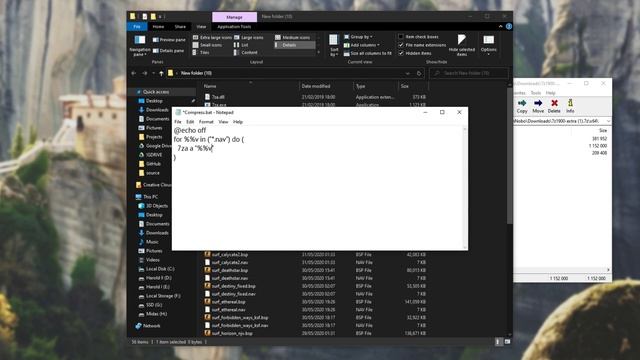Viewport: 640px width, 360px height.
Task: Click the Move icon in 7-Zip window
Action: coord(538,106)
